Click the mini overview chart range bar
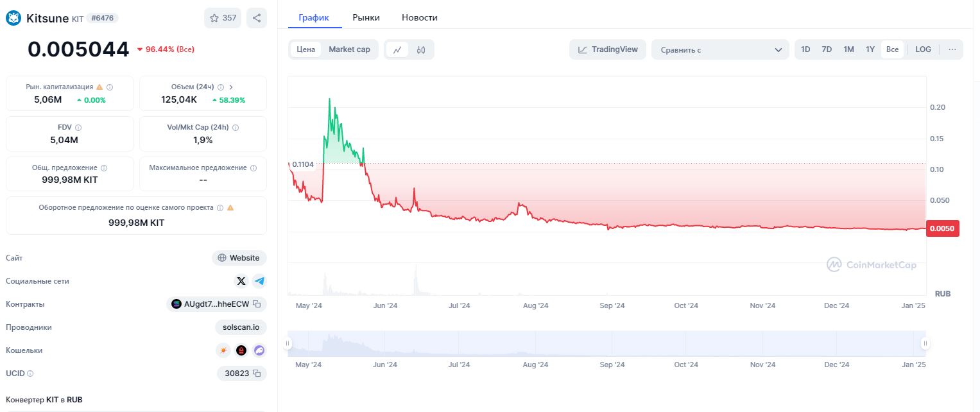Image resolution: width=980 pixels, height=412 pixels. pyautogui.click(x=606, y=343)
